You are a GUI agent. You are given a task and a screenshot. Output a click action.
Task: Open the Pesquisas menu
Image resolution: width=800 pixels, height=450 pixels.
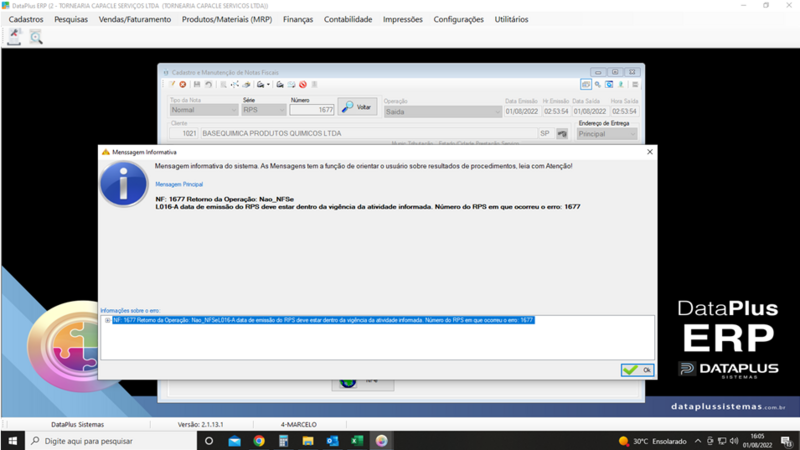pos(71,19)
